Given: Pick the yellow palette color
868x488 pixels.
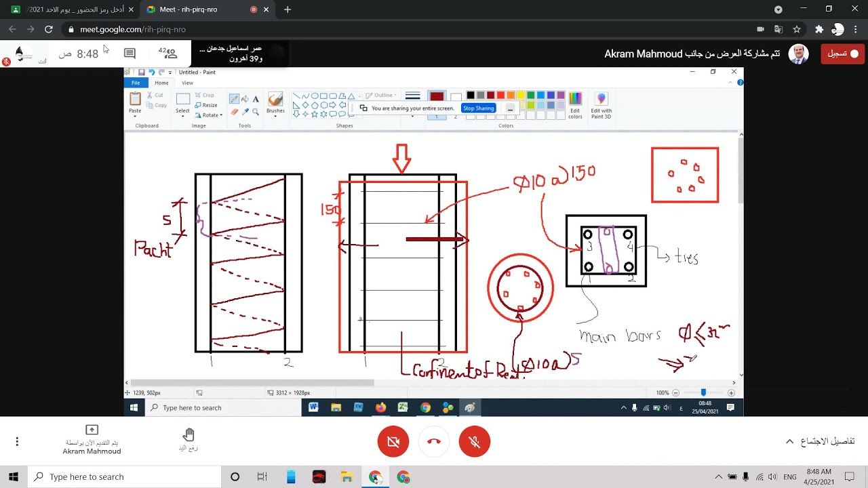Looking at the screenshot, I should (521, 96).
